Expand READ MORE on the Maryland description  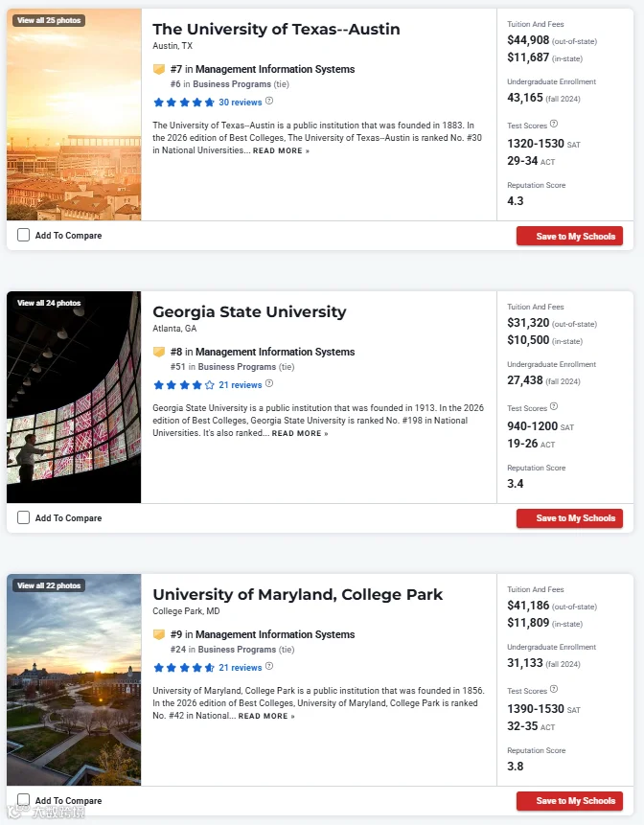click(266, 716)
